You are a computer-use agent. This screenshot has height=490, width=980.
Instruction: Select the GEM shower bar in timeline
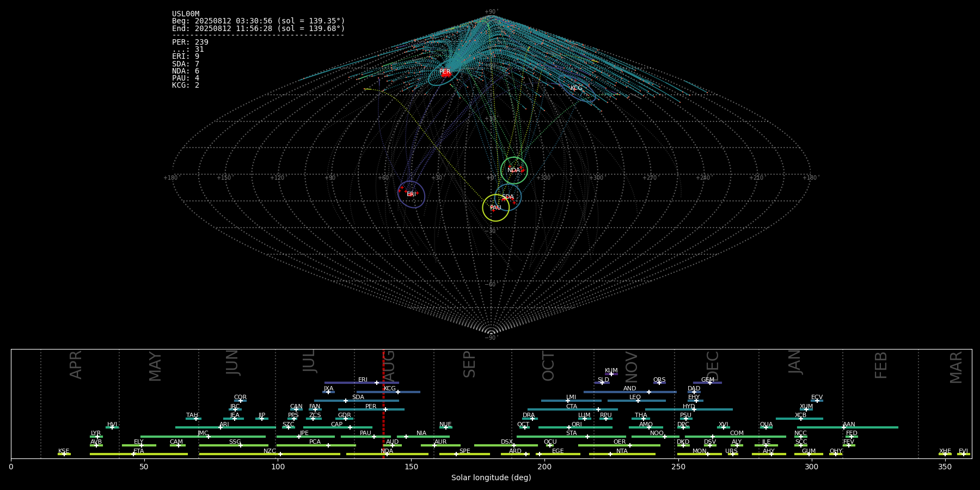click(x=707, y=383)
